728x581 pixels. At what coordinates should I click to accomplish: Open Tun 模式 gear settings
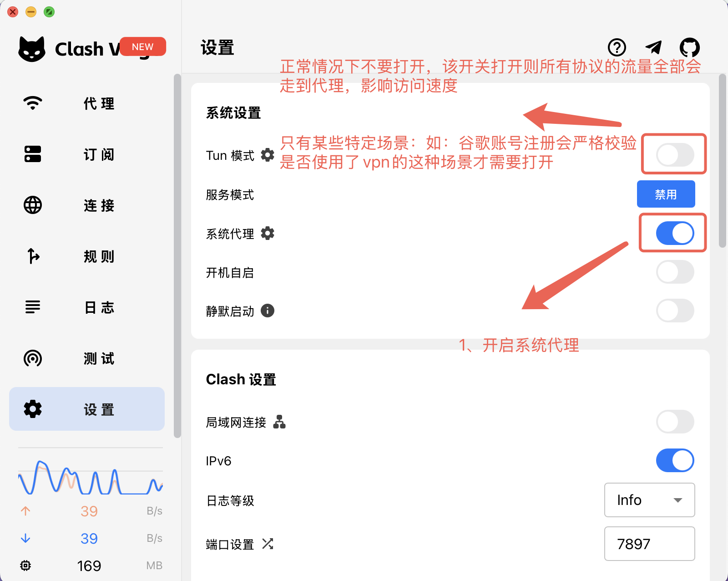tap(268, 155)
